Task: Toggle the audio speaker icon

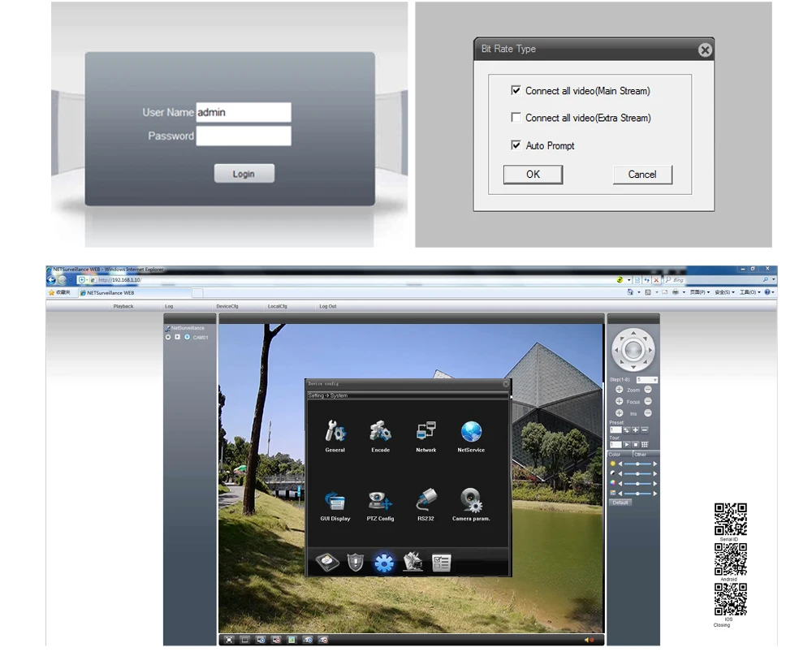Action: click(589, 640)
